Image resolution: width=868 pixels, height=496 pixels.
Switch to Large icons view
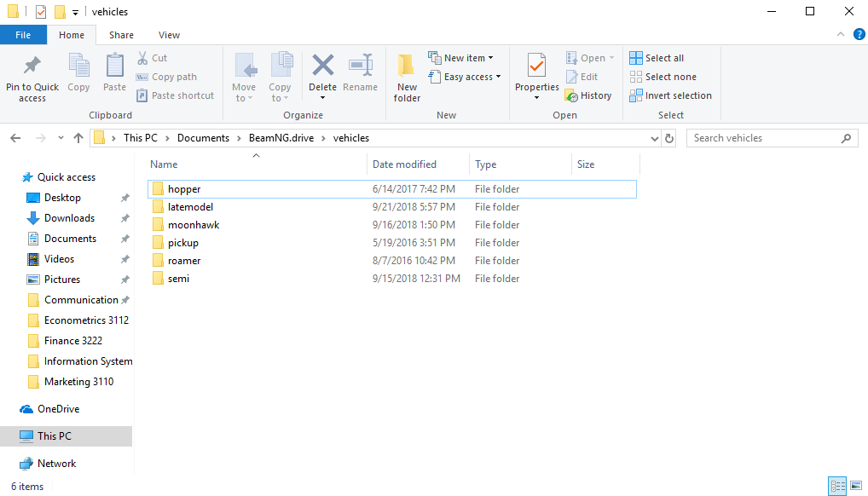click(856, 486)
